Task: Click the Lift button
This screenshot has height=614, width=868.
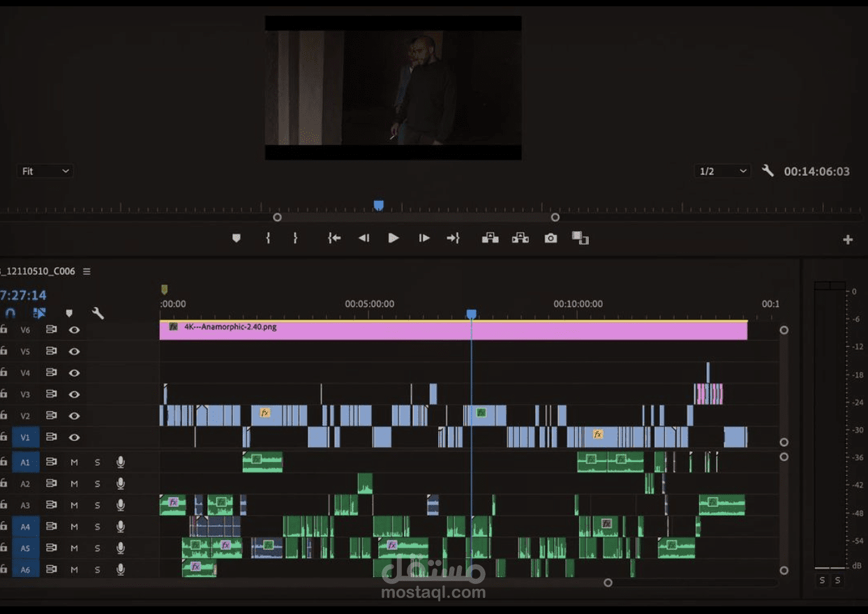Action: click(x=490, y=238)
